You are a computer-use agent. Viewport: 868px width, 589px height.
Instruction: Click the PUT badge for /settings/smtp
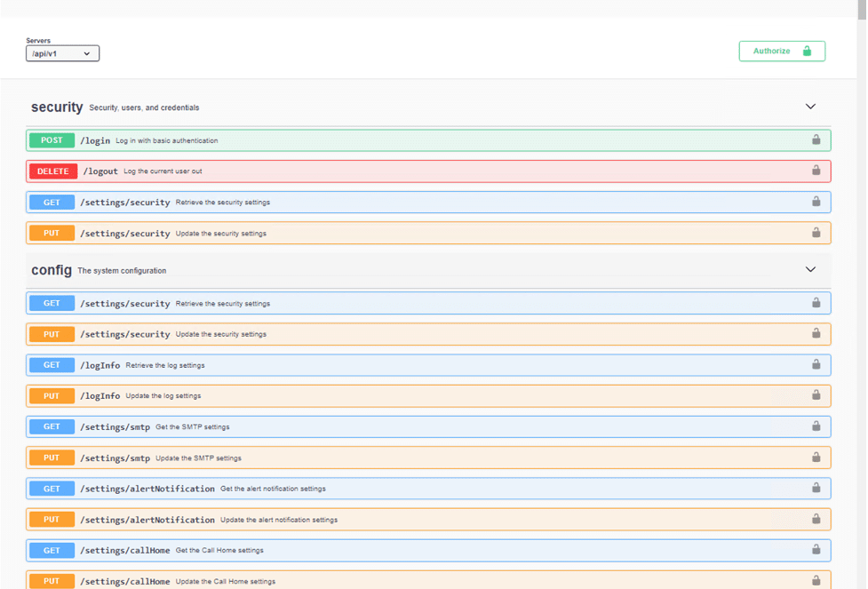click(52, 458)
